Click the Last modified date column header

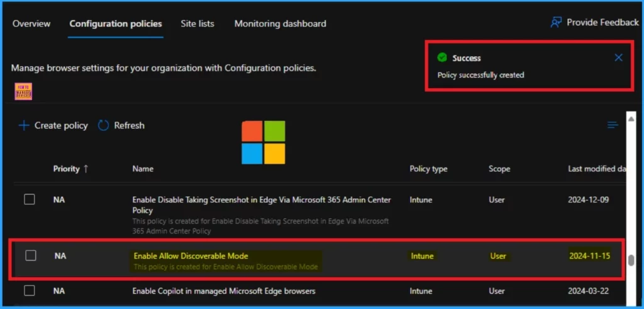pyautogui.click(x=597, y=169)
